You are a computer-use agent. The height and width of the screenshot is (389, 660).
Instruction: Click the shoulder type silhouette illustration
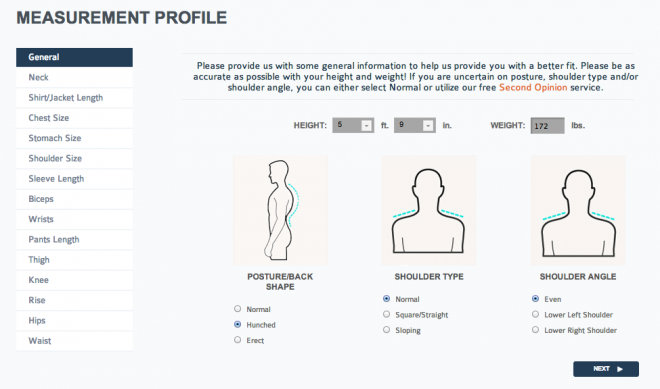click(x=429, y=210)
